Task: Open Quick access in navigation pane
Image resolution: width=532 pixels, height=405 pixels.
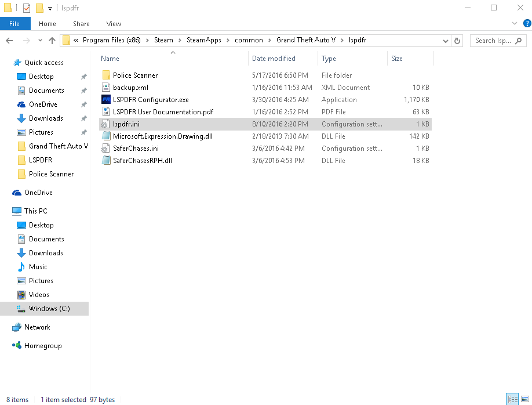Action: pyautogui.click(x=44, y=63)
